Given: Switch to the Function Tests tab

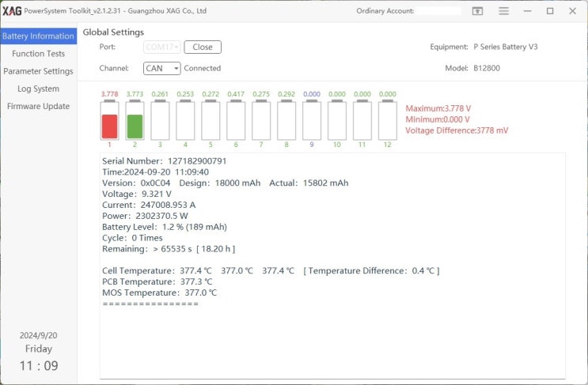Looking at the screenshot, I should pyautogui.click(x=38, y=54).
